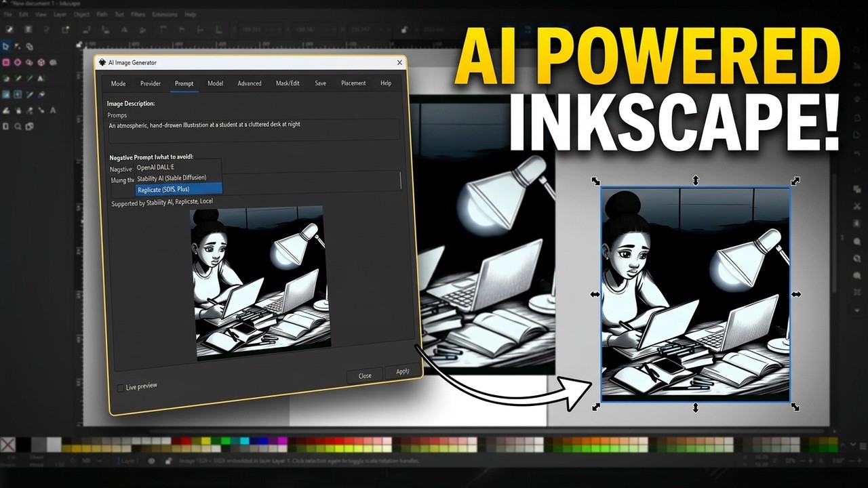This screenshot has width=868, height=488.
Task: Select the Selector arrow tool in toolbox
Action: click(6, 46)
